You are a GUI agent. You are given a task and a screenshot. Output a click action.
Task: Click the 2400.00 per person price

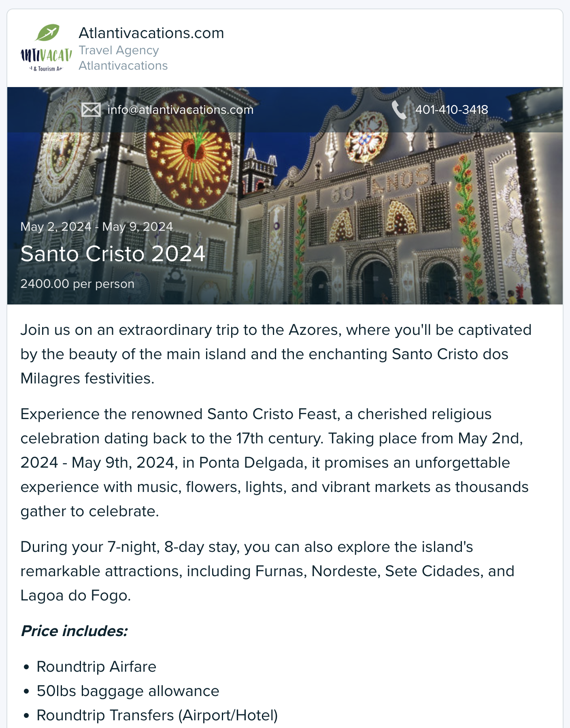(77, 284)
